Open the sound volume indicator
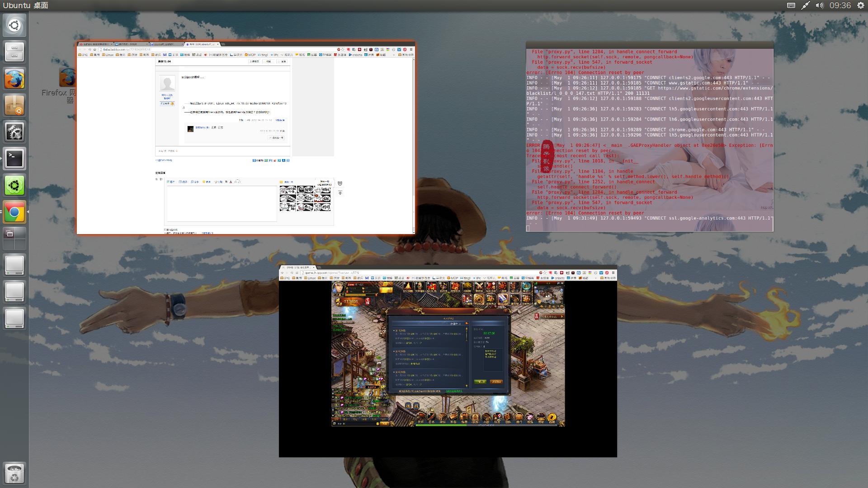This screenshot has height=488, width=868. [x=820, y=5]
